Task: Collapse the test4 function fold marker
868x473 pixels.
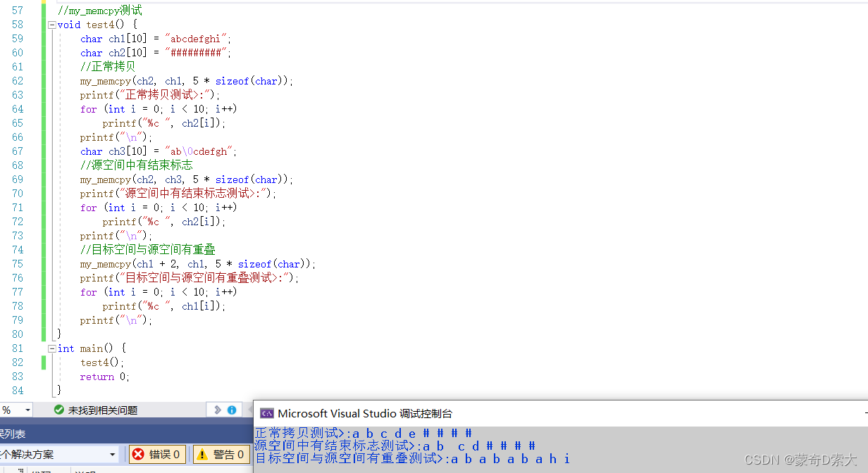Action: tap(51, 25)
